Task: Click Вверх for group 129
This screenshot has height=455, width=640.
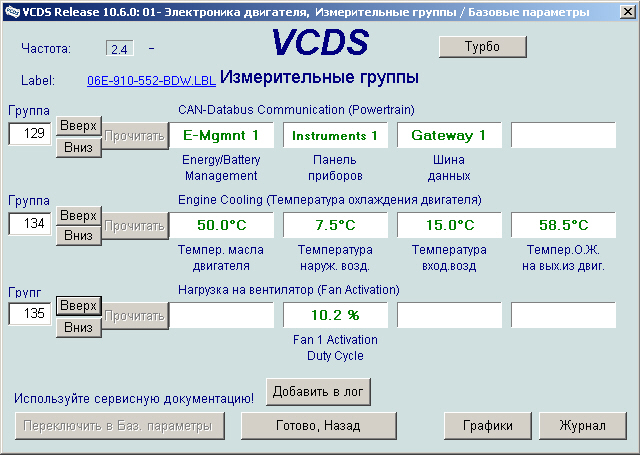Action: point(78,126)
